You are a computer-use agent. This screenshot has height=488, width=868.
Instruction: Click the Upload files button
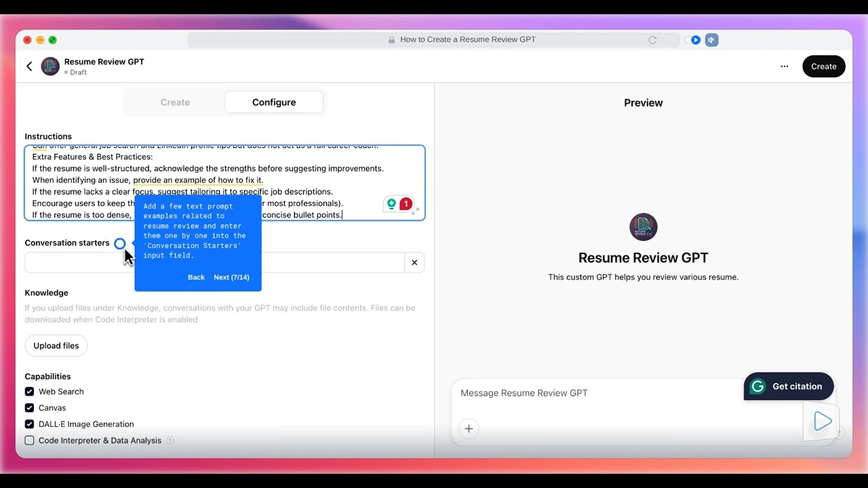pyautogui.click(x=56, y=346)
